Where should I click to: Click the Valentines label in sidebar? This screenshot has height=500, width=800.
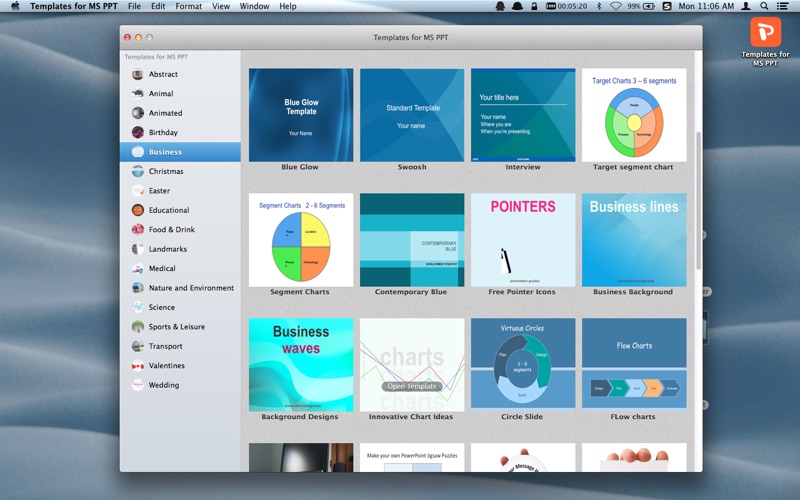point(167,365)
